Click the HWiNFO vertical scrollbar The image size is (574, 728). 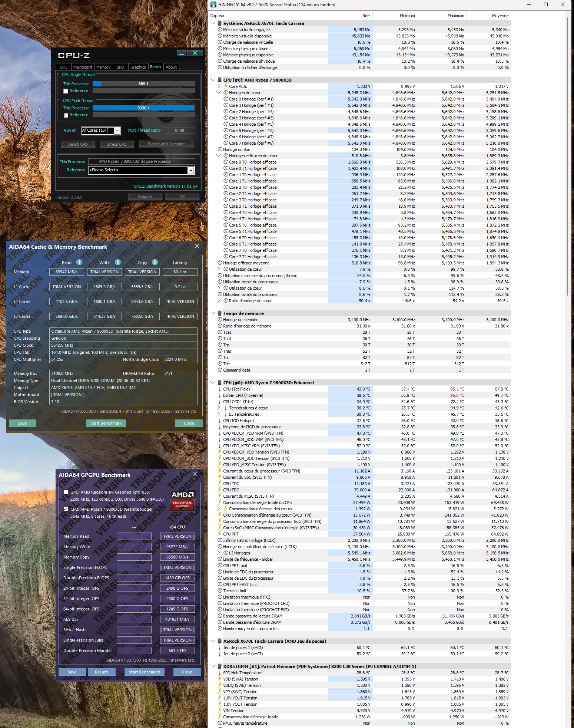(567, 156)
